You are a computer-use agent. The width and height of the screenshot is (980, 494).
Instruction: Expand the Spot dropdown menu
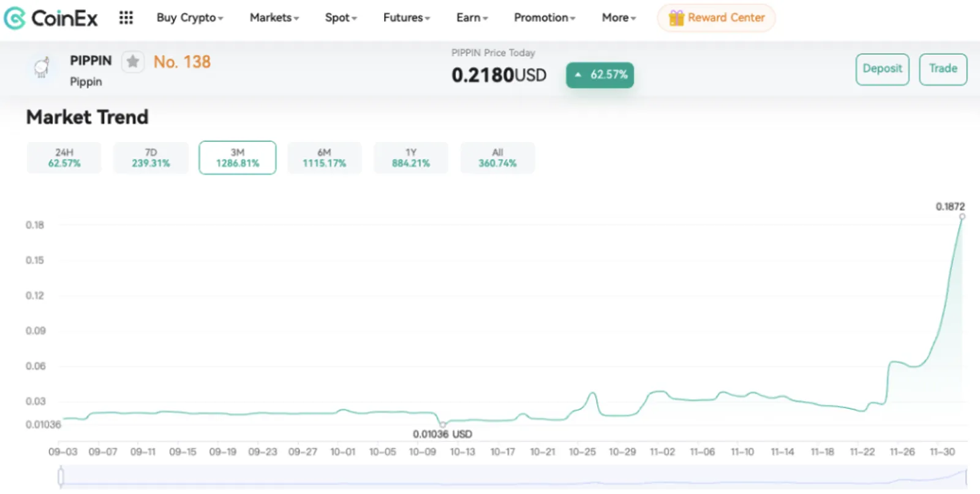tap(341, 18)
